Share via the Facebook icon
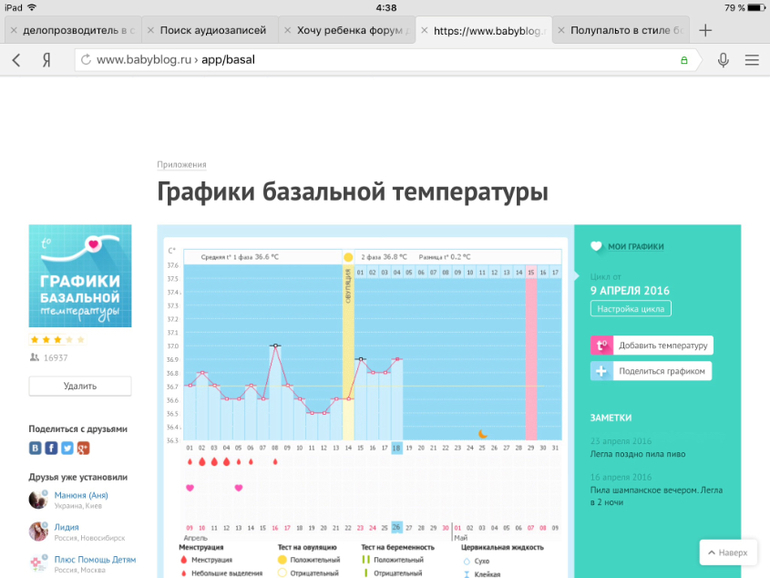This screenshot has width=770, height=578. pyautogui.click(x=51, y=448)
